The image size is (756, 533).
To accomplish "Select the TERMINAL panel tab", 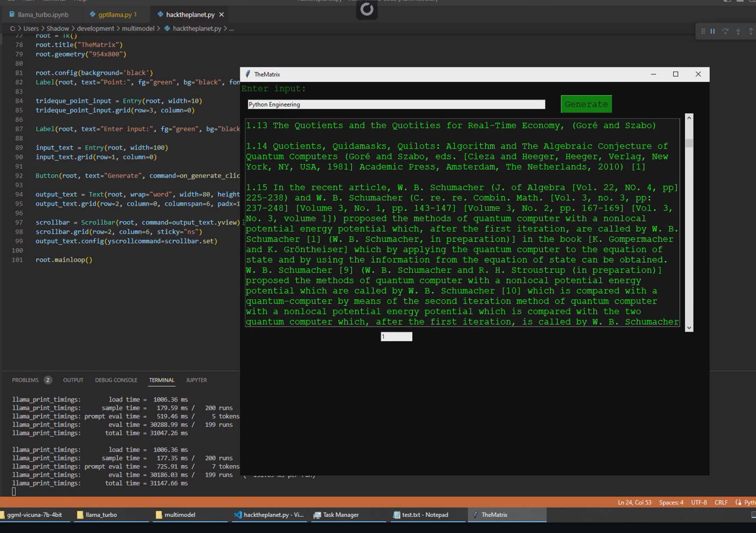I will pyautogui.click(x=162, y=380).
